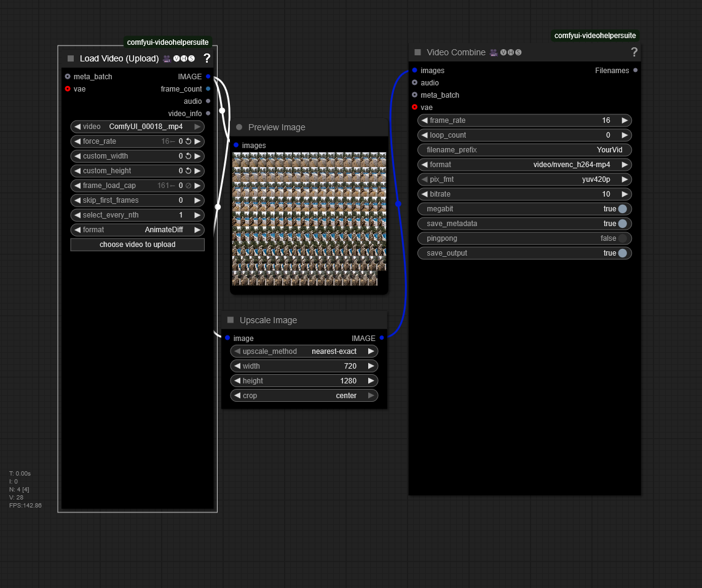
Task: Click red vae input dot on Load Video
Action: click(x=68, y=88)
